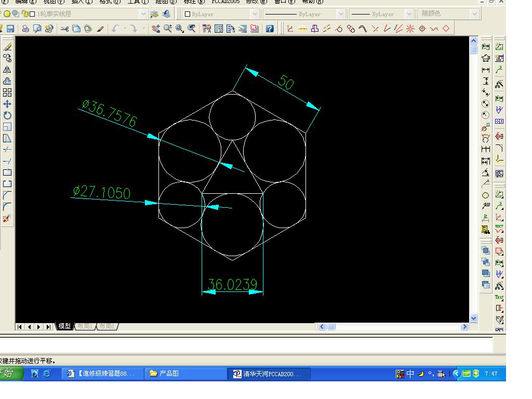
Task: Open the PCCAD2005 menu
Action: pyautogui.click(x=225, y=2)
